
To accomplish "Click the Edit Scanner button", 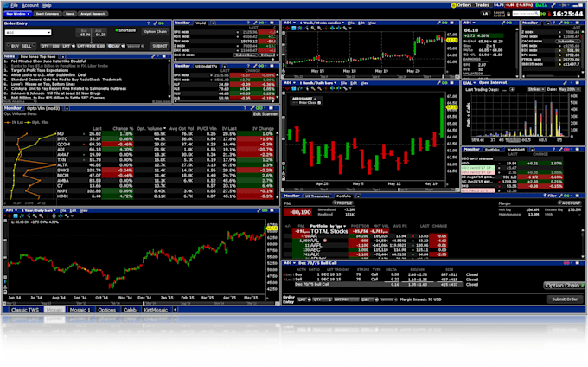I will point(265,113).
